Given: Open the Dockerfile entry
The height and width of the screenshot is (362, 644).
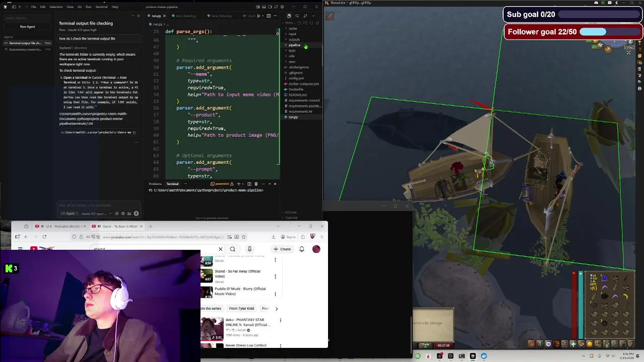Looking at the screenshot, I should [x=296, y=89].
